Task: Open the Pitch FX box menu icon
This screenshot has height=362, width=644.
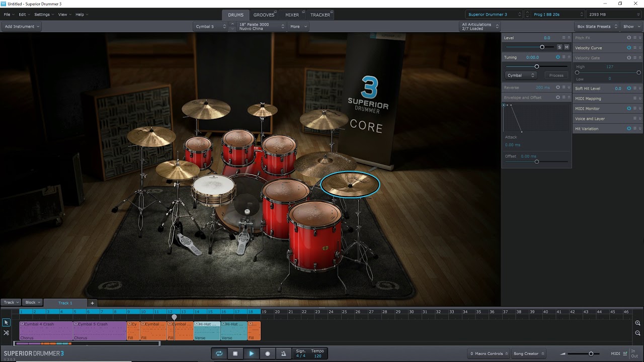Action: tap(634, 38)
